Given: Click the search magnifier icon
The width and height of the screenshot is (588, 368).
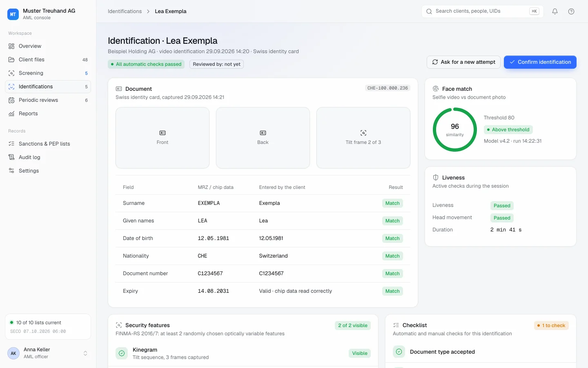Looking at the screenshot, I should [x=429, y=11].
